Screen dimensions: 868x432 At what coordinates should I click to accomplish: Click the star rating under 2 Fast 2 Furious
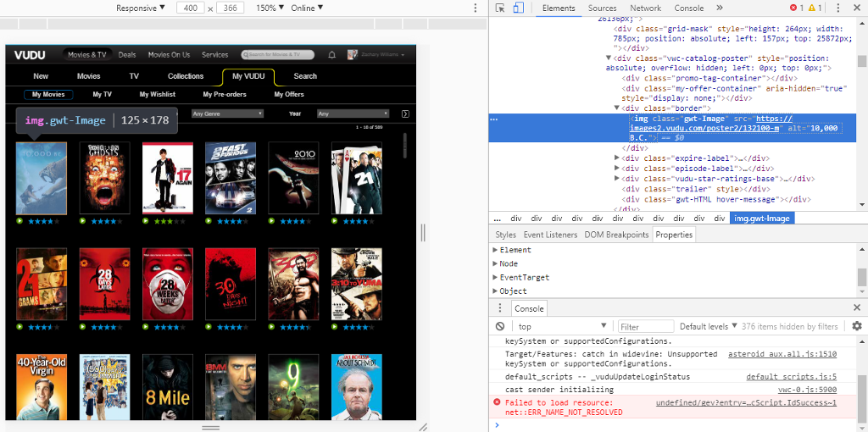pos(233,221)
